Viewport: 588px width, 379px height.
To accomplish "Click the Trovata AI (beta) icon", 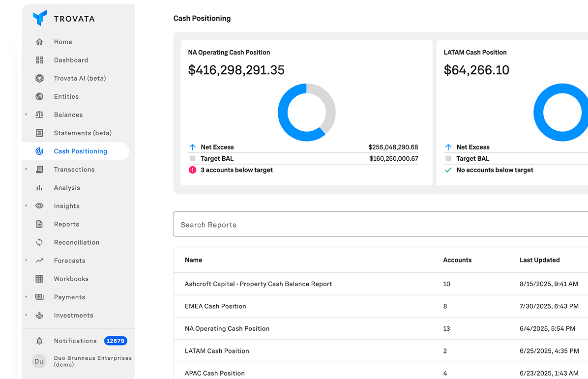I will click(x=39, y=79).
